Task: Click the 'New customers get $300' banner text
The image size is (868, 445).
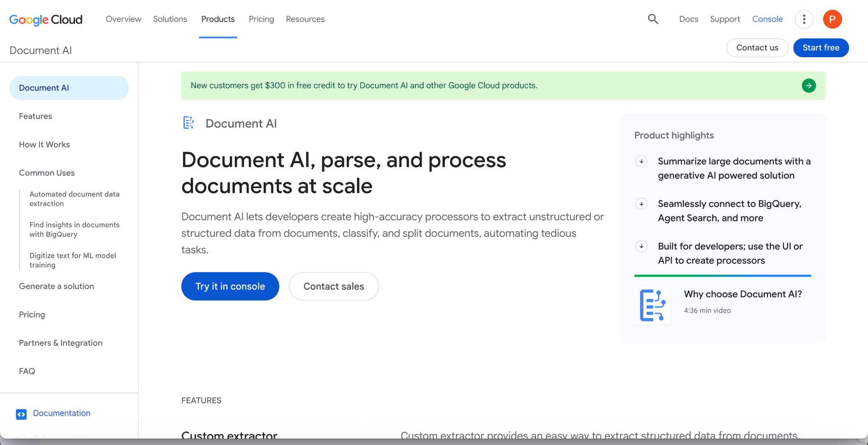Action: 364,86
